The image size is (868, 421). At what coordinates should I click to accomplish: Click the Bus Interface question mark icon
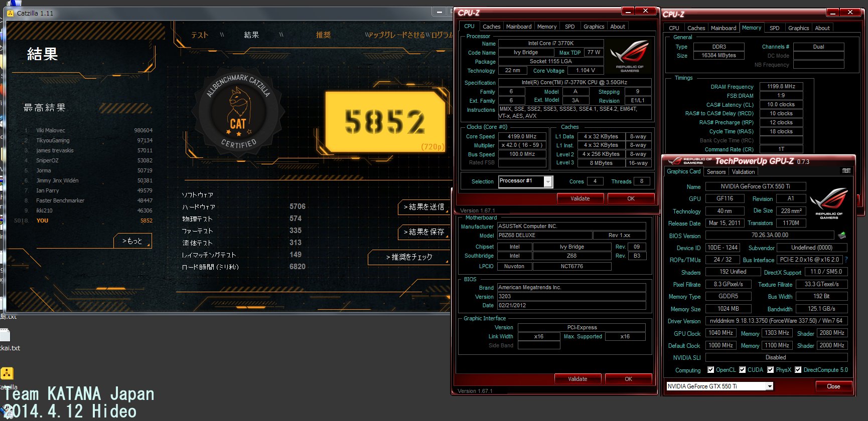coord(846,260)
